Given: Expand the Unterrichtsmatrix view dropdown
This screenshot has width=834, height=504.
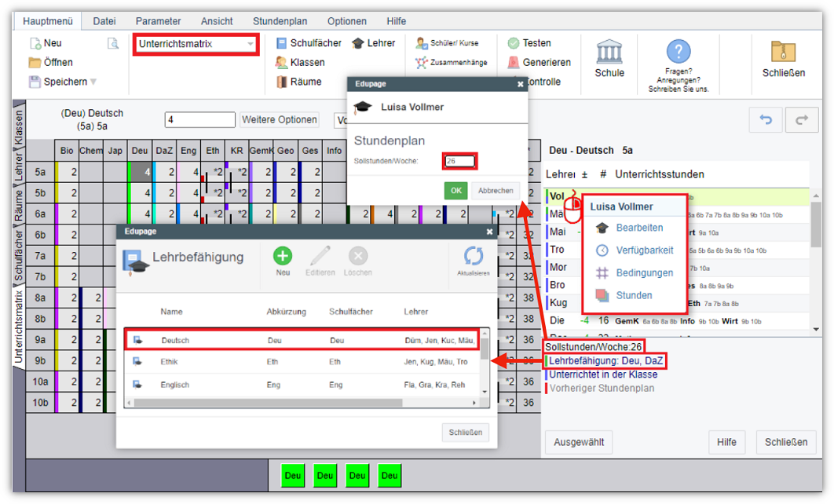Looking at the screenshot, I should point(251,44).
